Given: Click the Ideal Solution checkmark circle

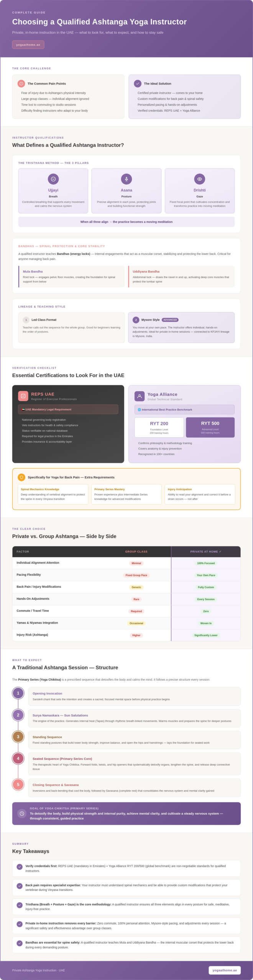Looking at the screenshot, I should click(138, 83).
